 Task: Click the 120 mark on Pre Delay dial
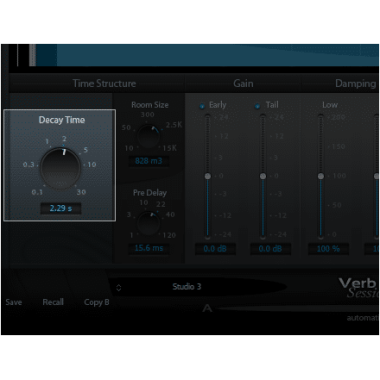pyautogui.click(x=169, y=235)
